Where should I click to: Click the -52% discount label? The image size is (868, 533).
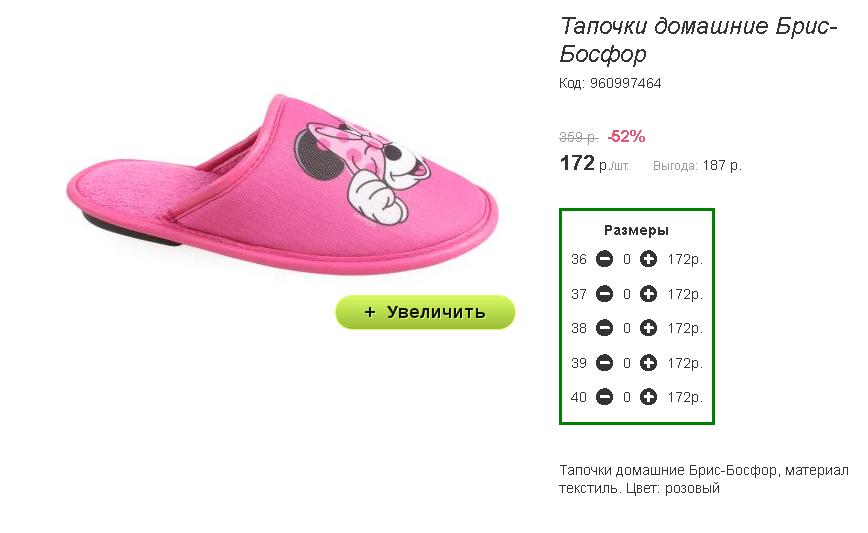pyautogui.click(x=626, y=136)
